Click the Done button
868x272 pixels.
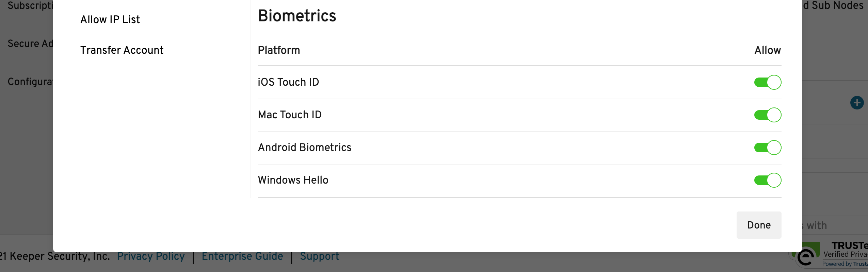(758, 225)
